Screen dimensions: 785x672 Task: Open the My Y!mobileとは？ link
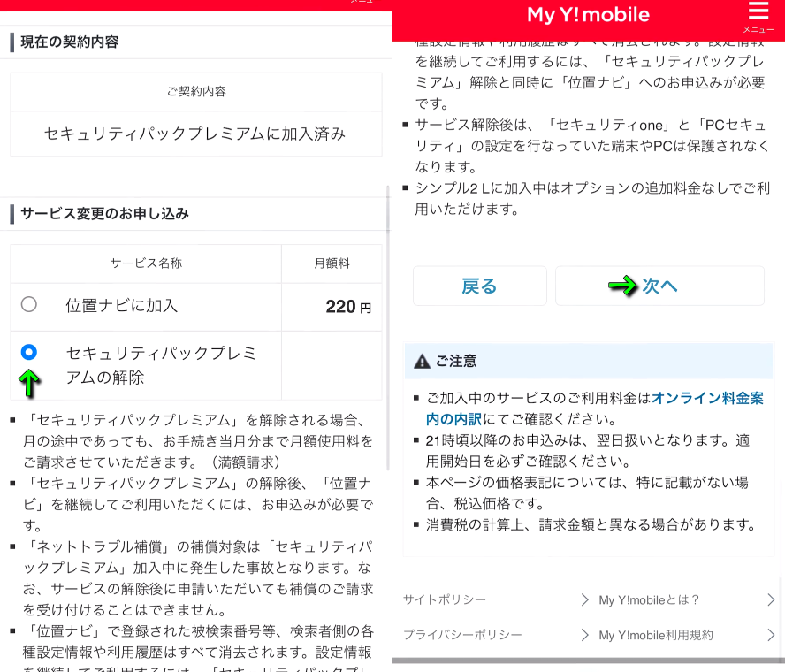click(649, 599)
